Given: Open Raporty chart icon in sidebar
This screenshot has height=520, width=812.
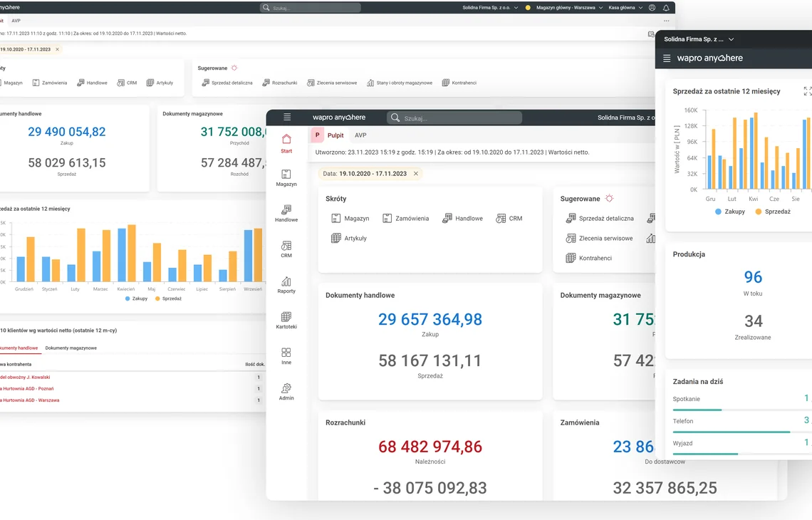Looking at the screenshot, I should pyautogui.click(x=286, y=285).
